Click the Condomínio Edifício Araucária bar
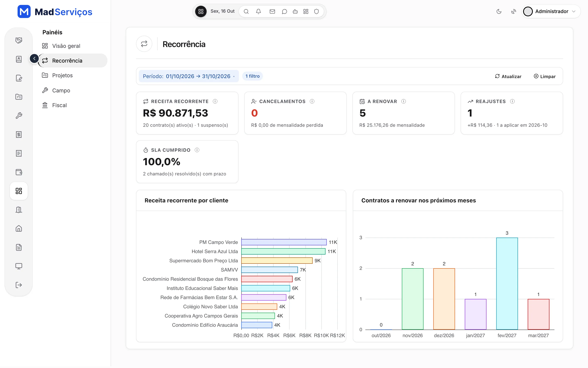 click(x=257, y=325)
